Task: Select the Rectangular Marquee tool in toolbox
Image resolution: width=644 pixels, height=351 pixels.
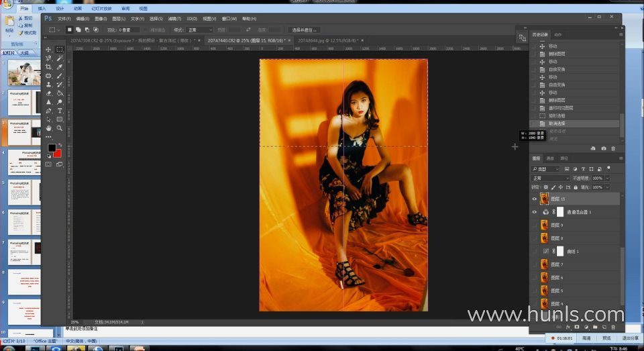Action: coord(60,49)
